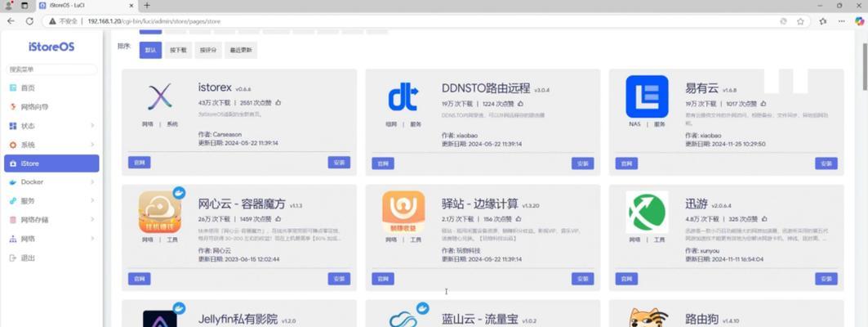Click the 网络 topology icon in sidebar
The height and width of the screenshot is (327, 868).
tap(13, 239)
